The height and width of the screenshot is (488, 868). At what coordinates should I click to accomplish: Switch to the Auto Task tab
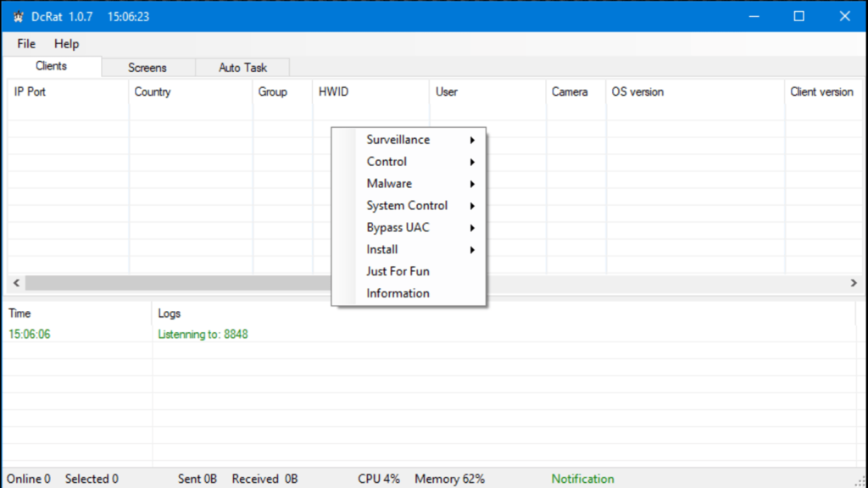(242, 68)
